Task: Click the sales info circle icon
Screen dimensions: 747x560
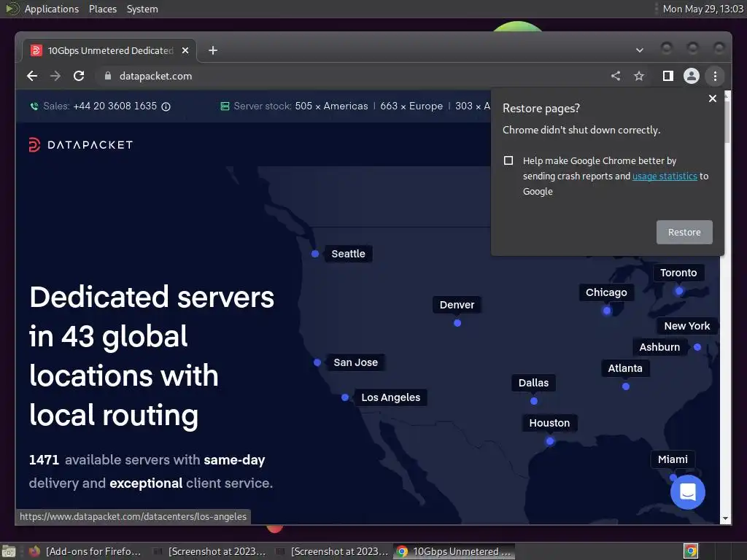Action: tap(166, 106)
